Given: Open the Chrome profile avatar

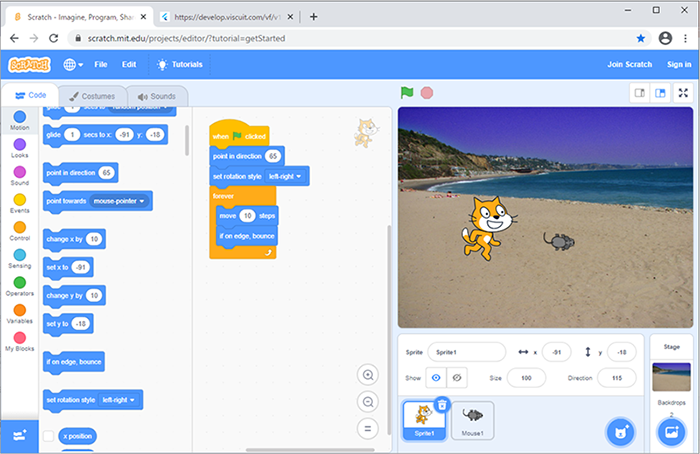Looking at the screenshot, I should (x=665, y=38).
